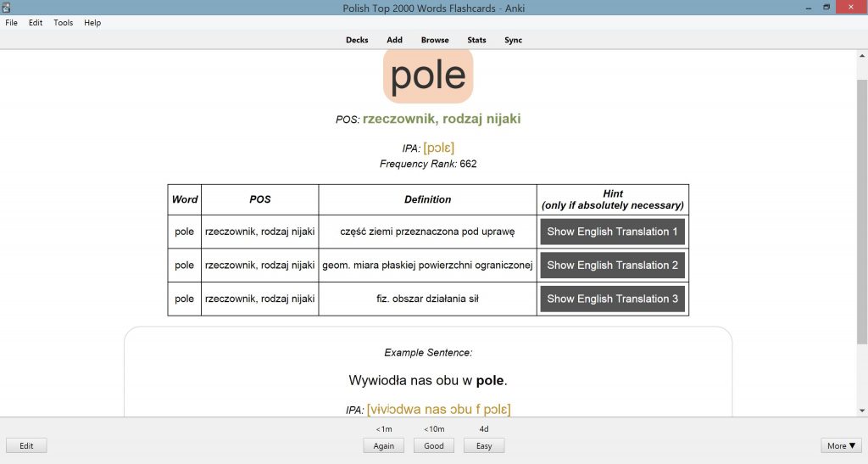Click Show English Translation 1 button

tap(612, 232)
